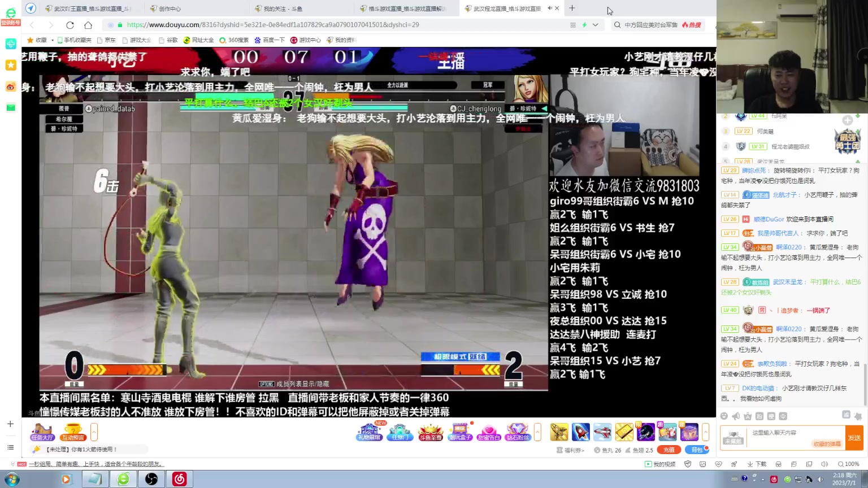This screenshot has width=868, height=488.
Task: Add sidebar app with plus icon
Action: (10, 424)
